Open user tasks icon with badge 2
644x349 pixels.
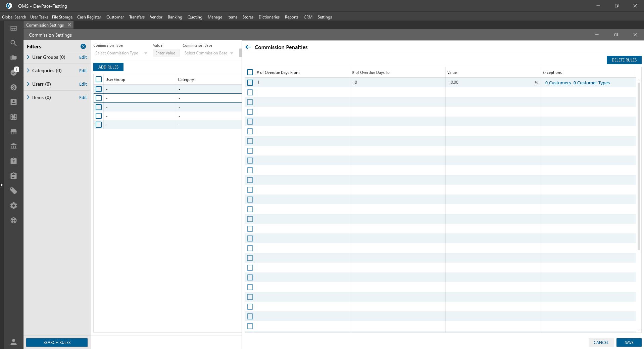pos(14,72)
